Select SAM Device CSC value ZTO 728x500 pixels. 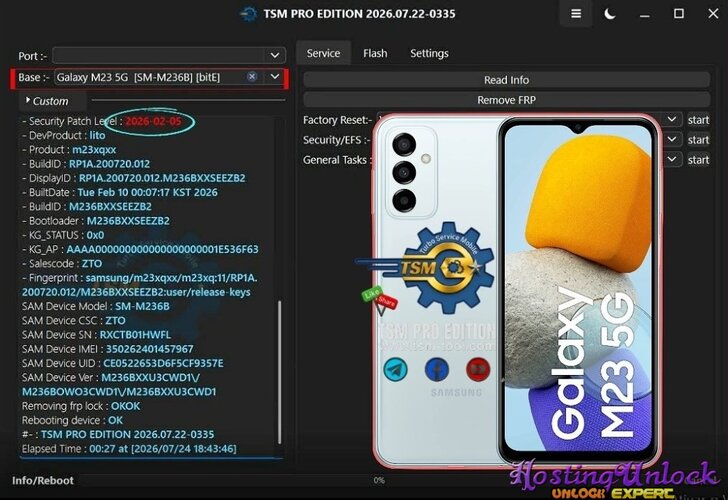pos(115,321)
